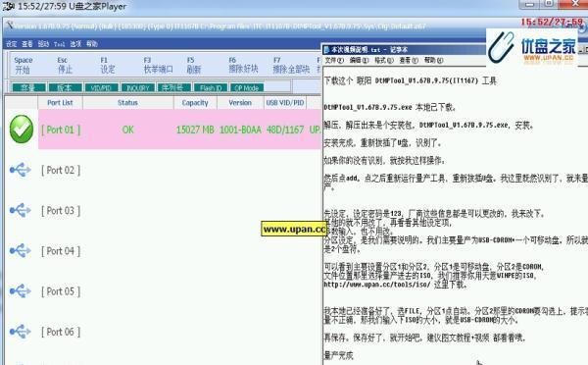
Task: Toggle the INQUIRY green column button
Action: [138, 88]
